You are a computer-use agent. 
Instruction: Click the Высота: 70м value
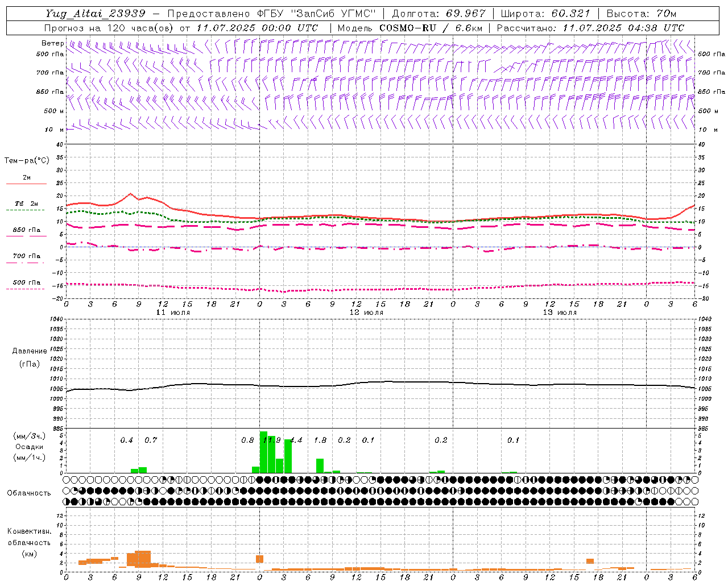click(641, 14)
